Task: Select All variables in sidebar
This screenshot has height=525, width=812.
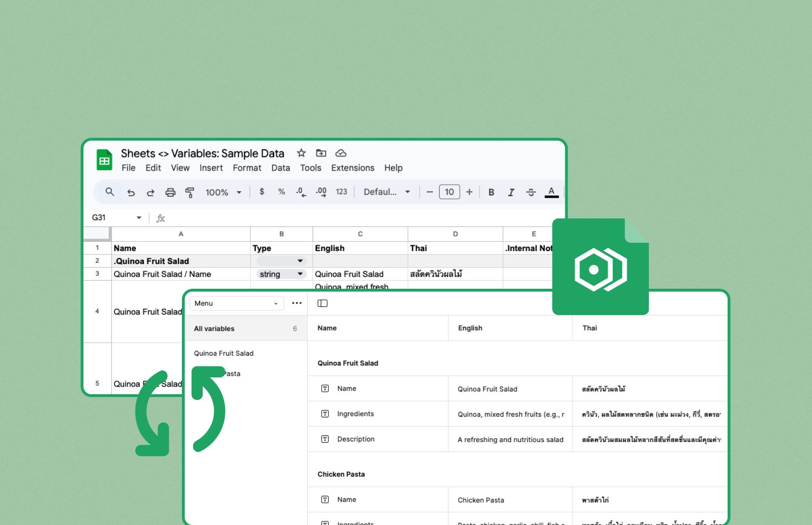Action: click(x=246, y=329)
